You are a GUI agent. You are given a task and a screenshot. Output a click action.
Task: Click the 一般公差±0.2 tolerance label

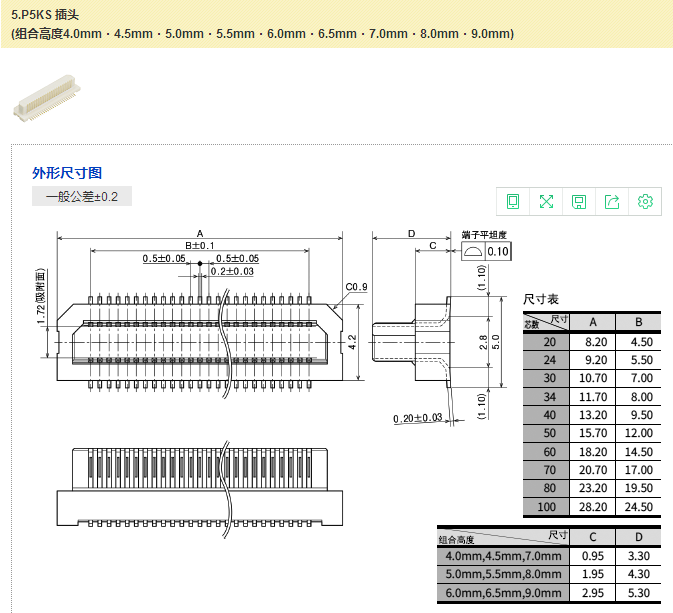click(82, 197)
